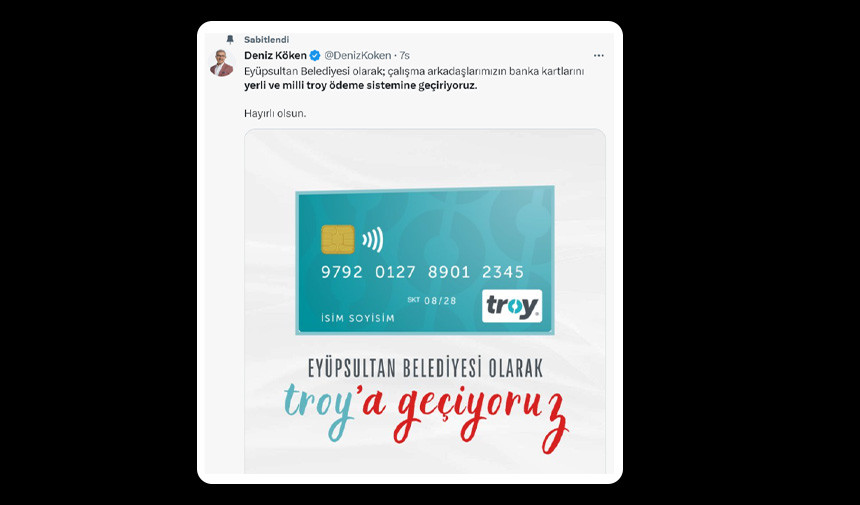Screen dimensions: 860x505
Task: Click the bold 'yerli ve milli troy' text
Action: point(285,86)
